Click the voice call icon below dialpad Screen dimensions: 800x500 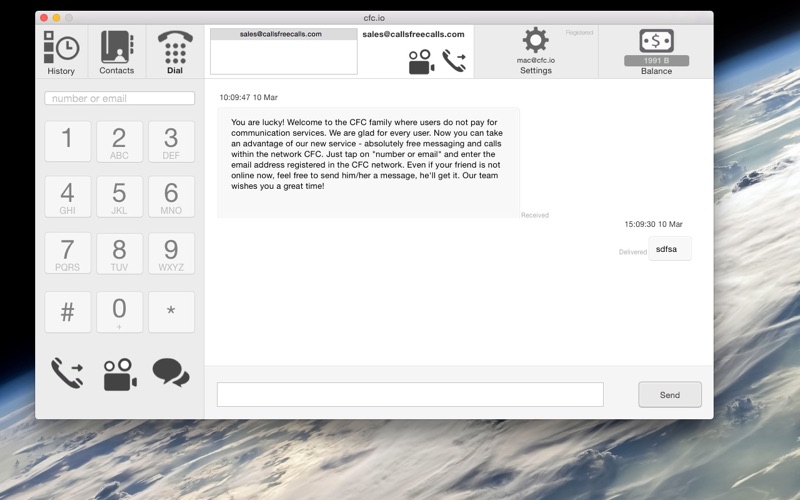coord(67,373)
